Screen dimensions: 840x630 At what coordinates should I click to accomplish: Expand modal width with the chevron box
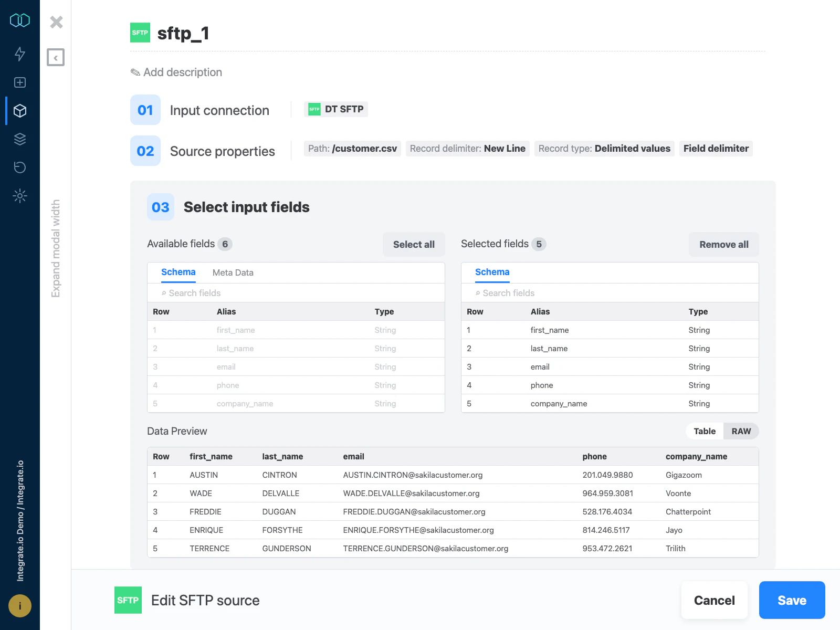pyautogui.click(x=56, y=57)
